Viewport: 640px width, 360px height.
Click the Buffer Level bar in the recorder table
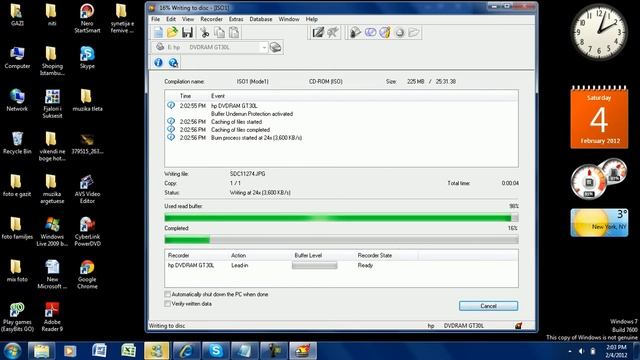314,266
